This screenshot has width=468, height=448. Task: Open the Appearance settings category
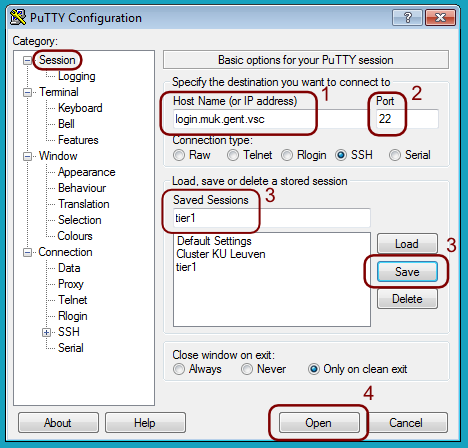coord(86,172)
